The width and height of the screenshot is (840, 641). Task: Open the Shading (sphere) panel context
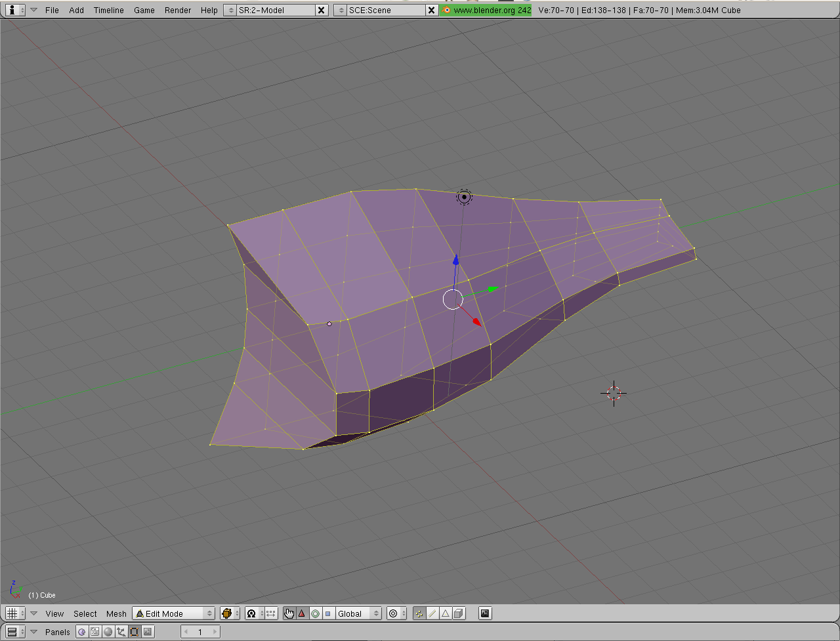point(108,632)
